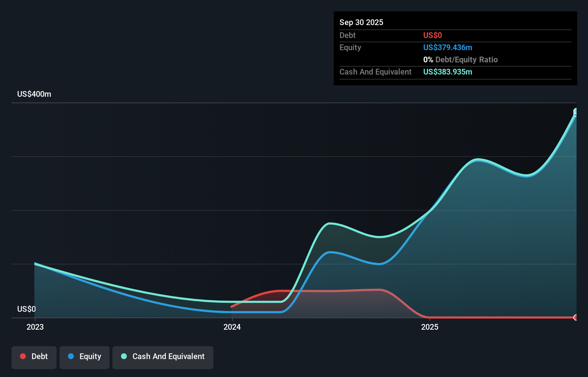Toggle the Equity series visibility
This screenshot has height=377, width=588.
pos(84,356)
